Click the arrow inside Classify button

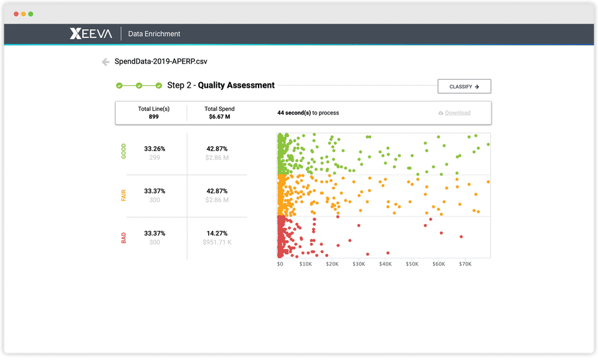pyautogui.click(x=477, y=87)
